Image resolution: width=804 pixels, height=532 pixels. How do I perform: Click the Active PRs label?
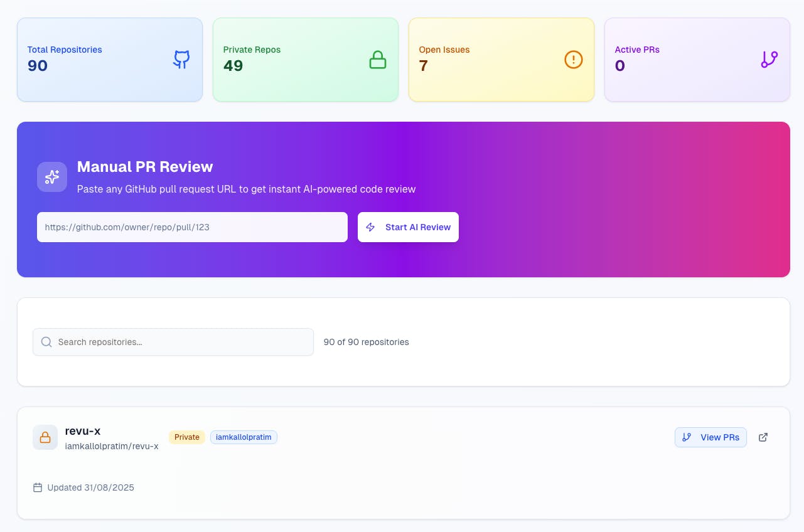[x=637, y=50]
